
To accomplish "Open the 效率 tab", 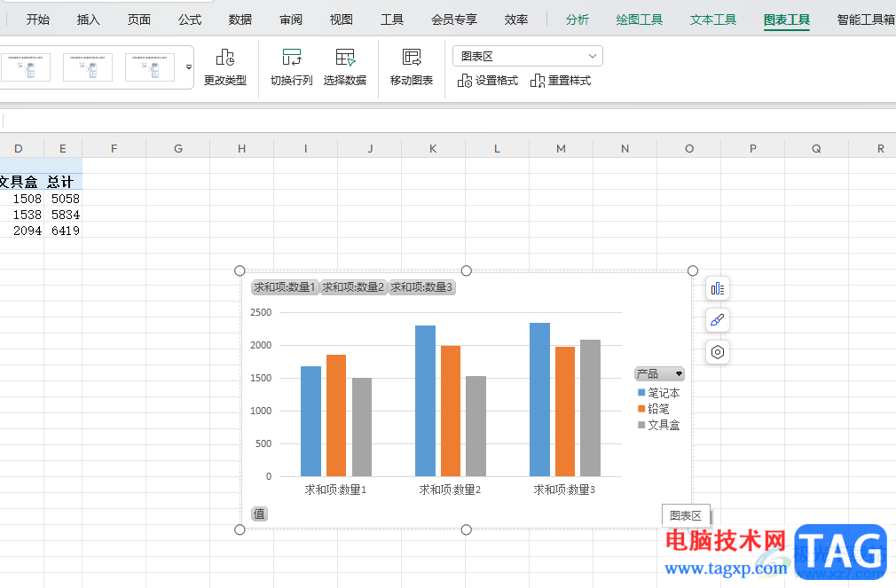I will (x=516, y=20).
